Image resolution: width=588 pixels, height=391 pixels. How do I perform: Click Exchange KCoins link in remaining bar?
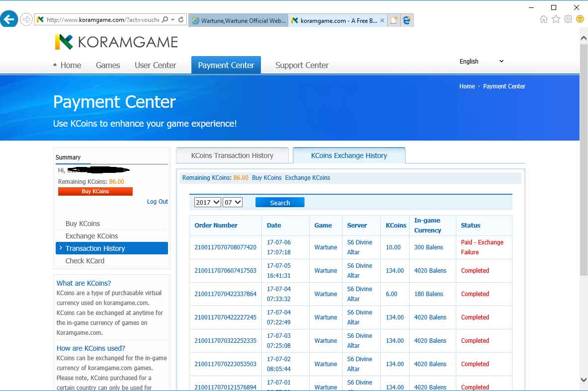point(308,178)
